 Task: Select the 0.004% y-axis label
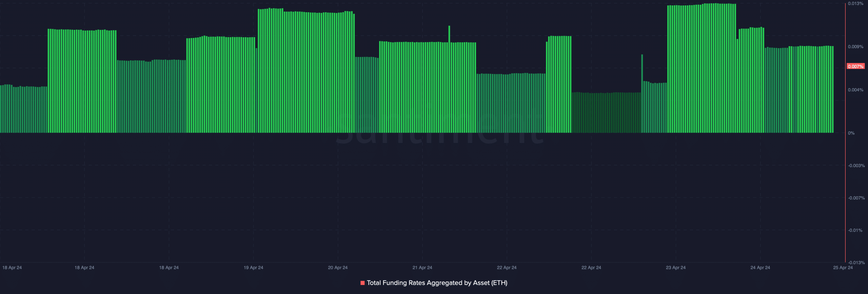click(855, 90)
